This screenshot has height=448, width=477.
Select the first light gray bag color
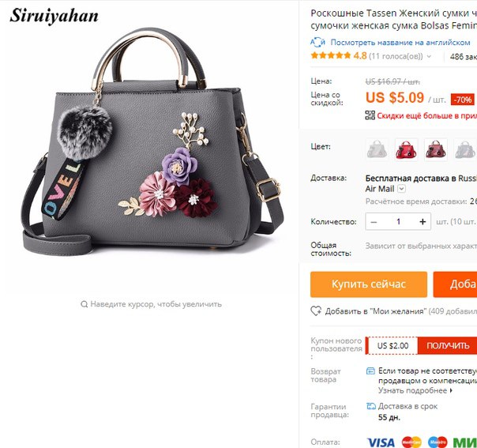377,149
